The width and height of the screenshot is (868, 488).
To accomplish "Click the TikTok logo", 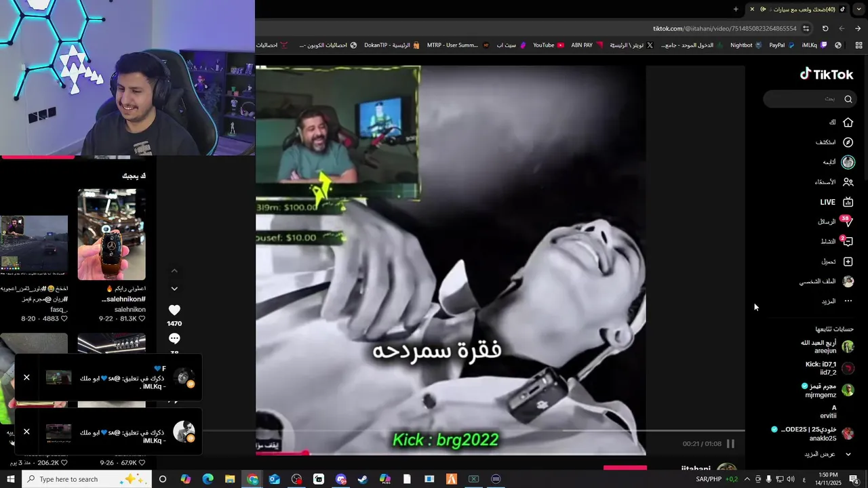I will [827, 74].
